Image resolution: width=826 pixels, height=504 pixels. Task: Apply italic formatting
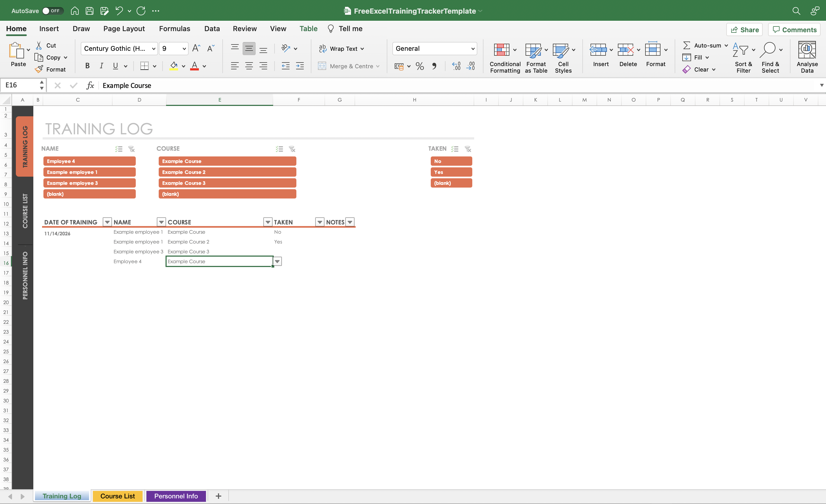click(x=101, y=65)
